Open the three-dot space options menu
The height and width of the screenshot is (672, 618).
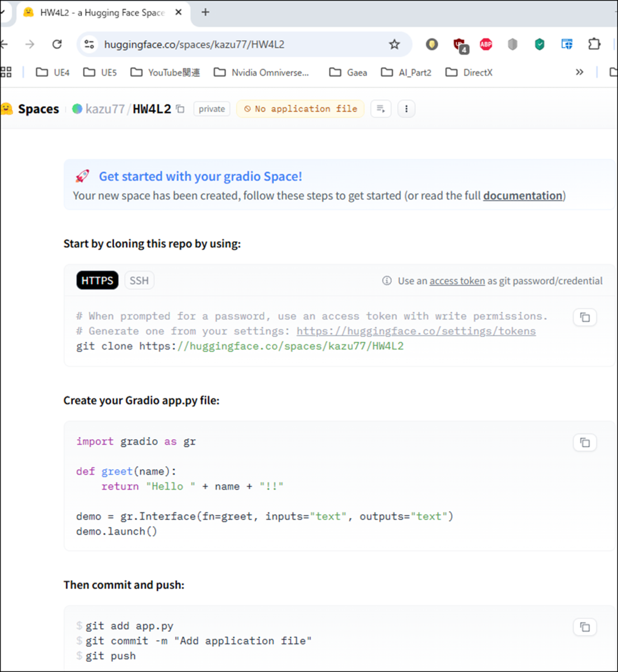click(406, 109)
